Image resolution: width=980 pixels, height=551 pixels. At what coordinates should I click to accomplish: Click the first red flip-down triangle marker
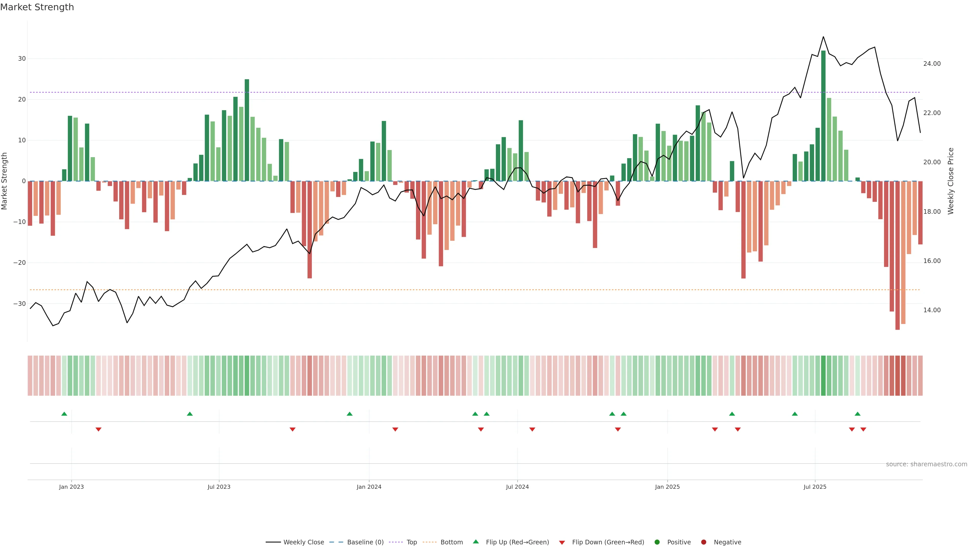[99, 429]
